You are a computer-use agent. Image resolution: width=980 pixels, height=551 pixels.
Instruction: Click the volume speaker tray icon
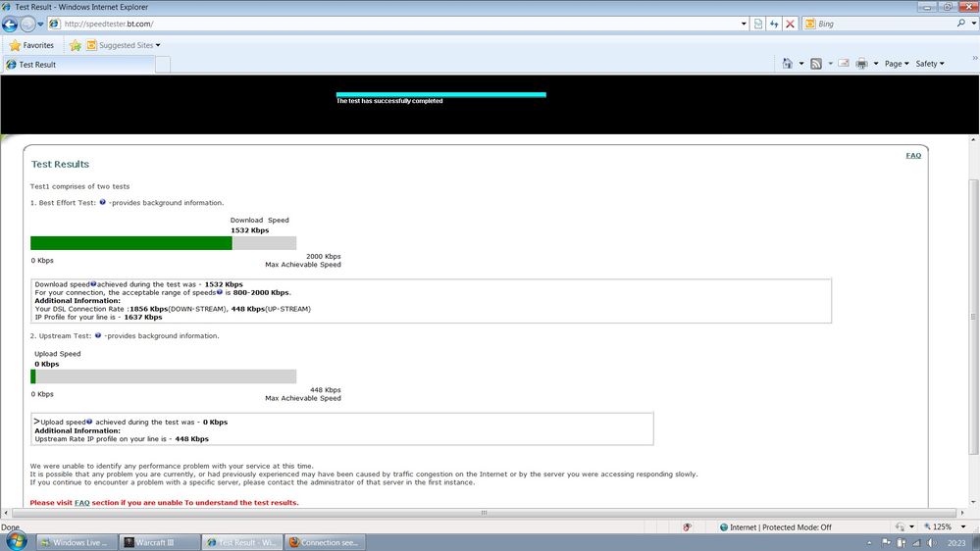[933, 543]
